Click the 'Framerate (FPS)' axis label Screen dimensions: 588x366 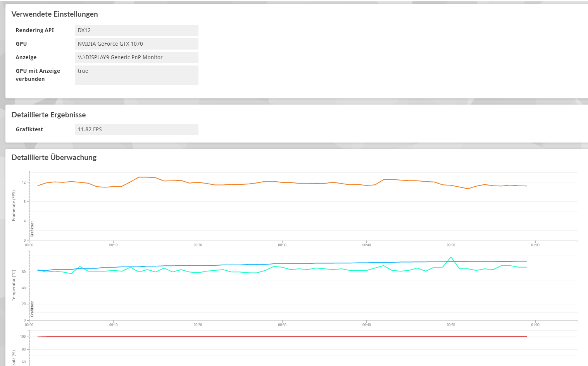(x=14, y=206)
